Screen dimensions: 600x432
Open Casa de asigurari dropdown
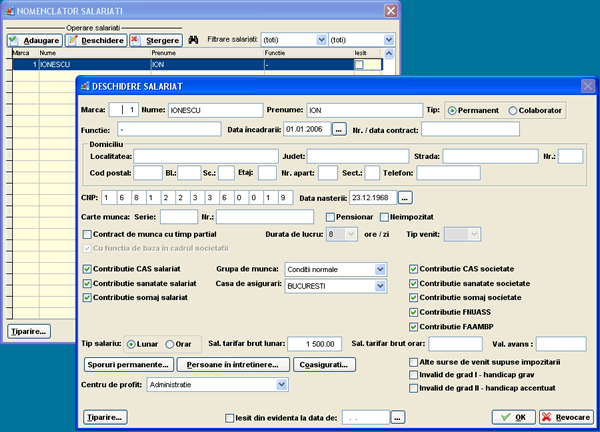[380, 286]
